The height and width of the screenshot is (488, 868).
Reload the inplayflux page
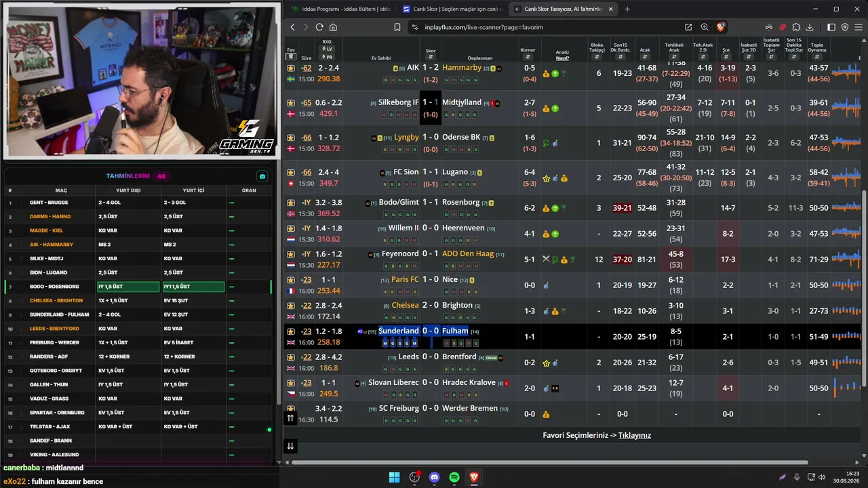coord(319,27)
